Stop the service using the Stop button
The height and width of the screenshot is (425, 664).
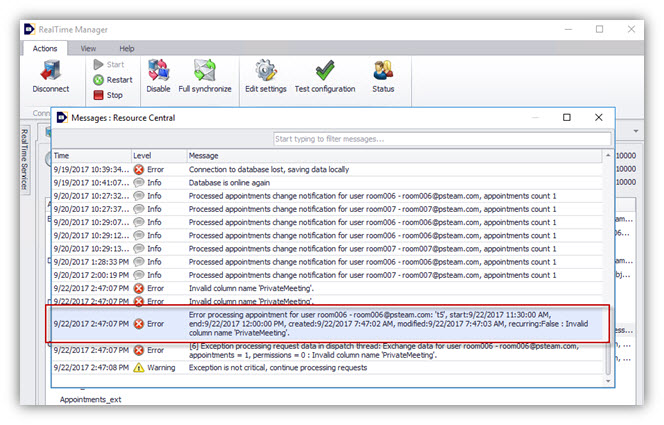(x=108, y=95)
